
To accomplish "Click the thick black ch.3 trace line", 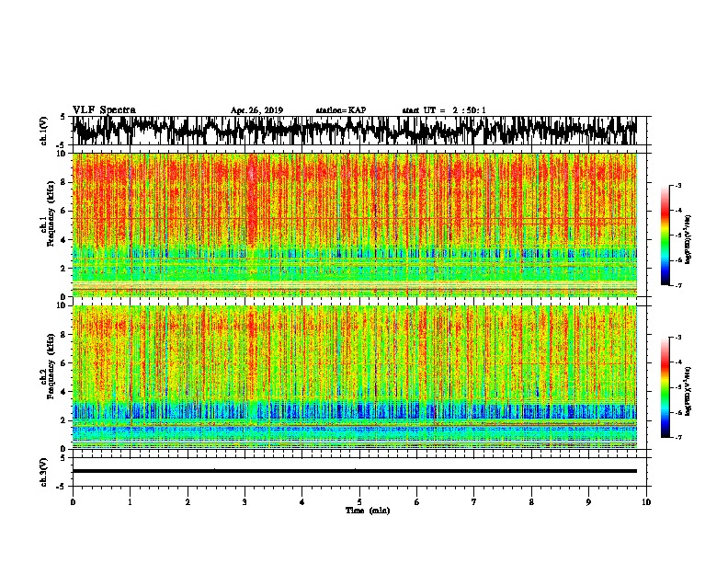I will (354, 471).
